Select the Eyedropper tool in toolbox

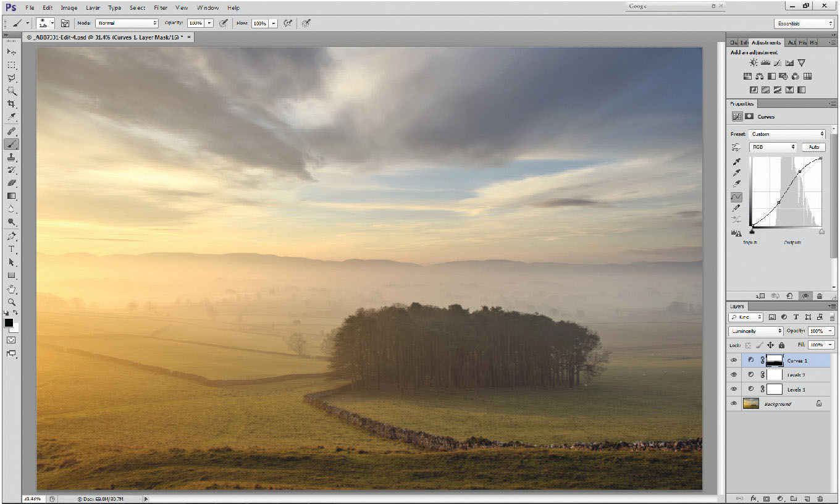pyautogui.click(x=12, y=117)
